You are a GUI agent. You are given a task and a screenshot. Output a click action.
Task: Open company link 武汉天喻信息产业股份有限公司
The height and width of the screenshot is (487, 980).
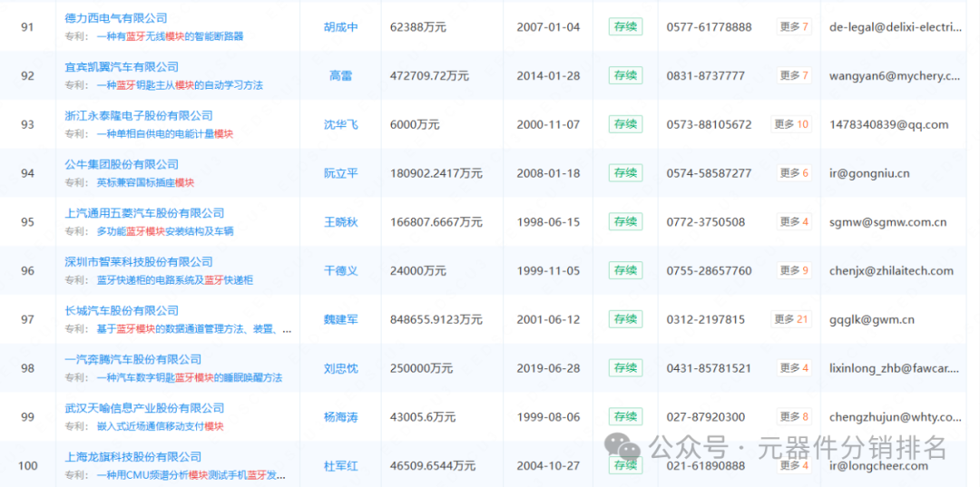pos(144,408)
